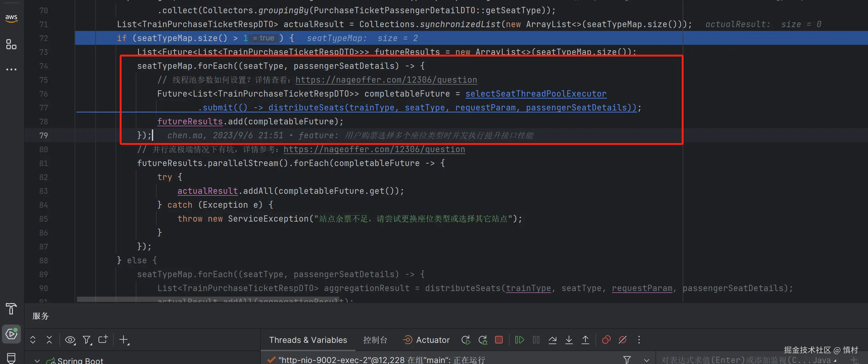Switch to Threads & Variables tab
The image size is (868, 364).
(308, 340)
